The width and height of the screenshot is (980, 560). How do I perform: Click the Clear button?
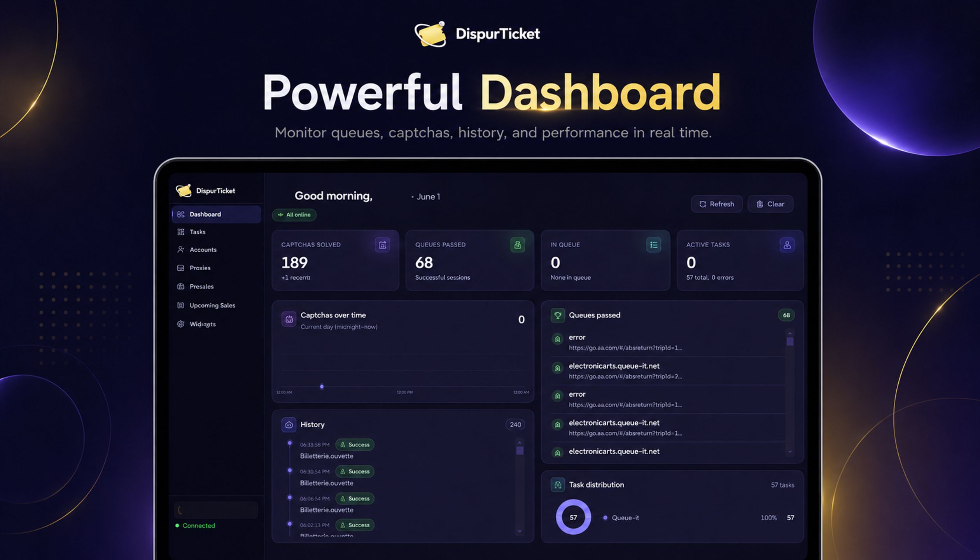(770, 204)
